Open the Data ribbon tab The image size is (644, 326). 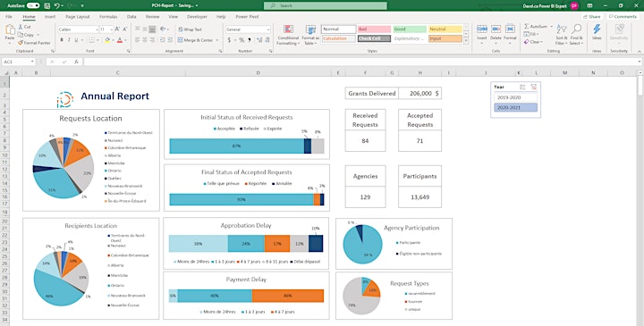[x=131, y=17]
